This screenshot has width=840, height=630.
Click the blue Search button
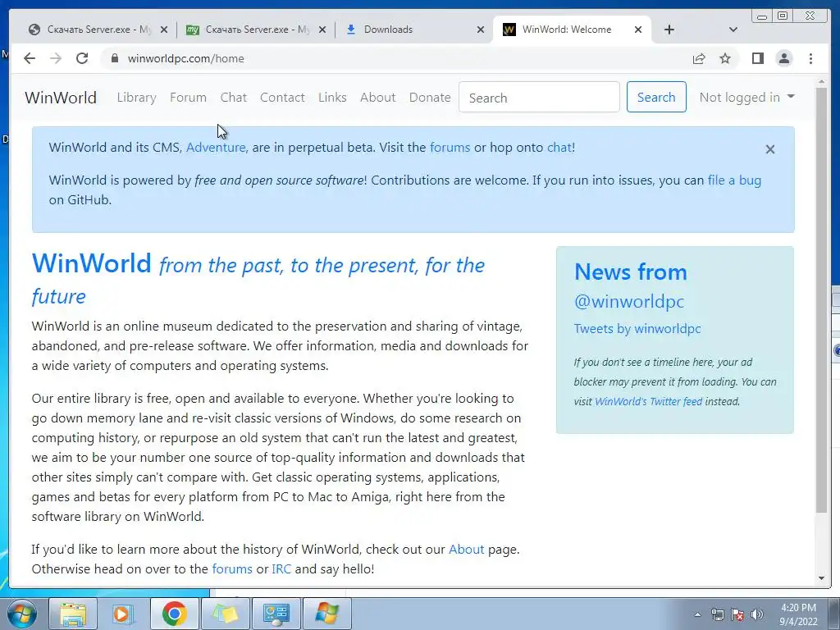pyautogui.click(x=656, y=97)
